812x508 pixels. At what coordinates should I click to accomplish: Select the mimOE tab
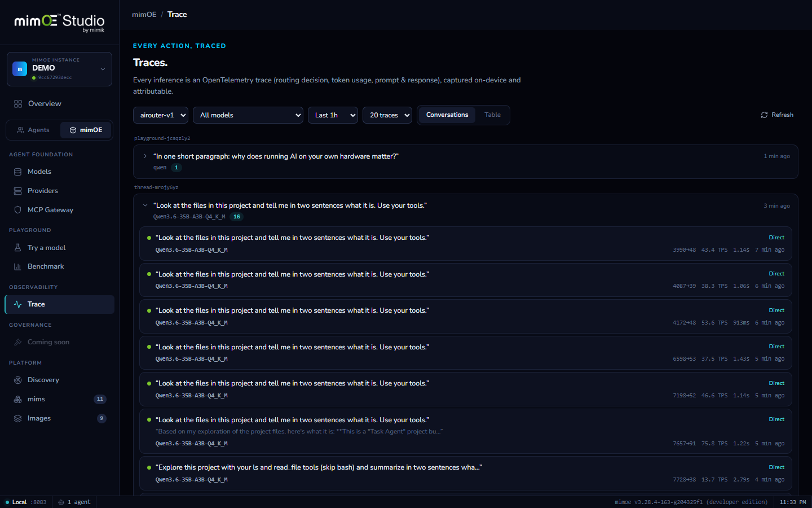86,130
